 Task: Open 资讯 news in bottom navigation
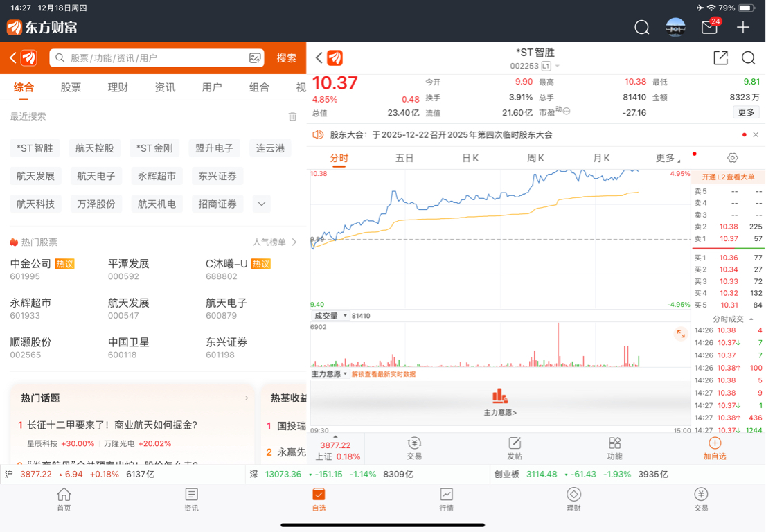191,499
